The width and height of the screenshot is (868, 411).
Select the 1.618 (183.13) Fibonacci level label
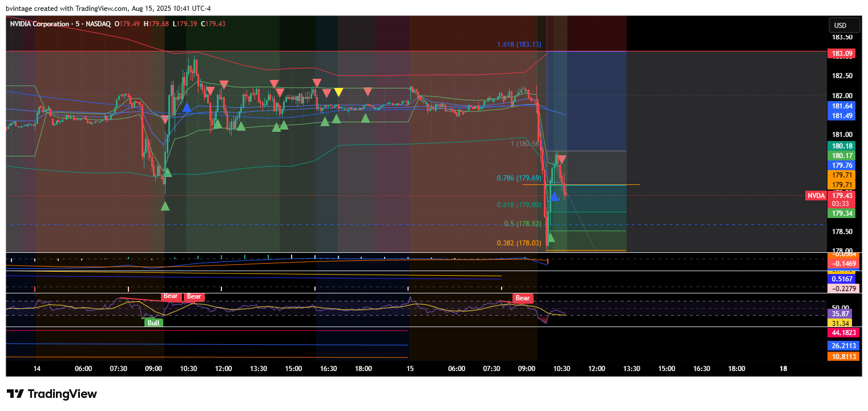pos(519,45)
